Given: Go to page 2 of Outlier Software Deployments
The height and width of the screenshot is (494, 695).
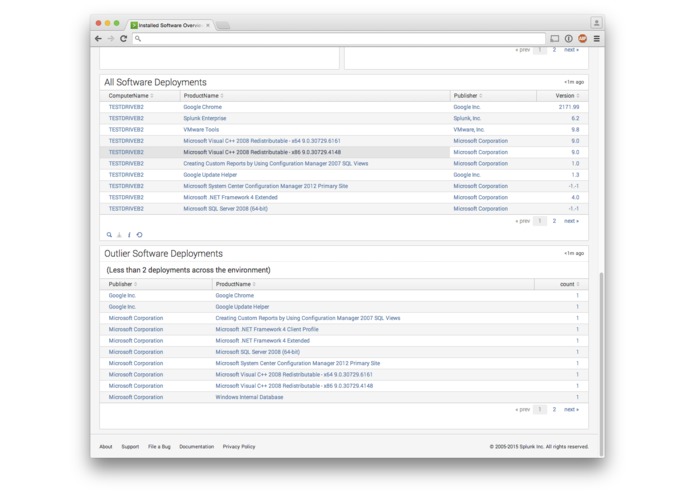Looking at the screenshot, I should [x=554, y=410].
